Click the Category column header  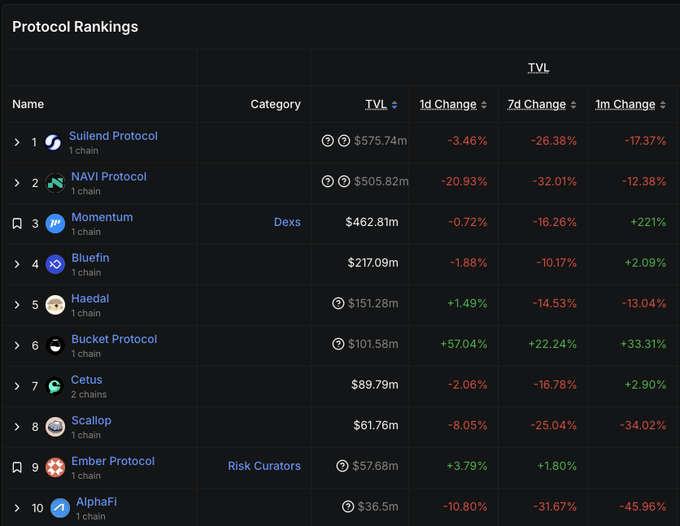point(275,104)
